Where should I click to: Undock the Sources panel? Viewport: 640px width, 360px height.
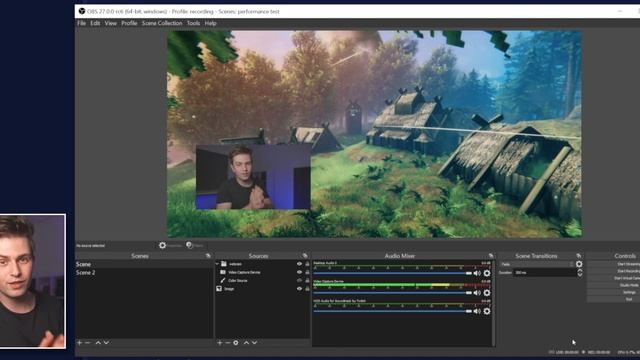[x=305, y=256]
